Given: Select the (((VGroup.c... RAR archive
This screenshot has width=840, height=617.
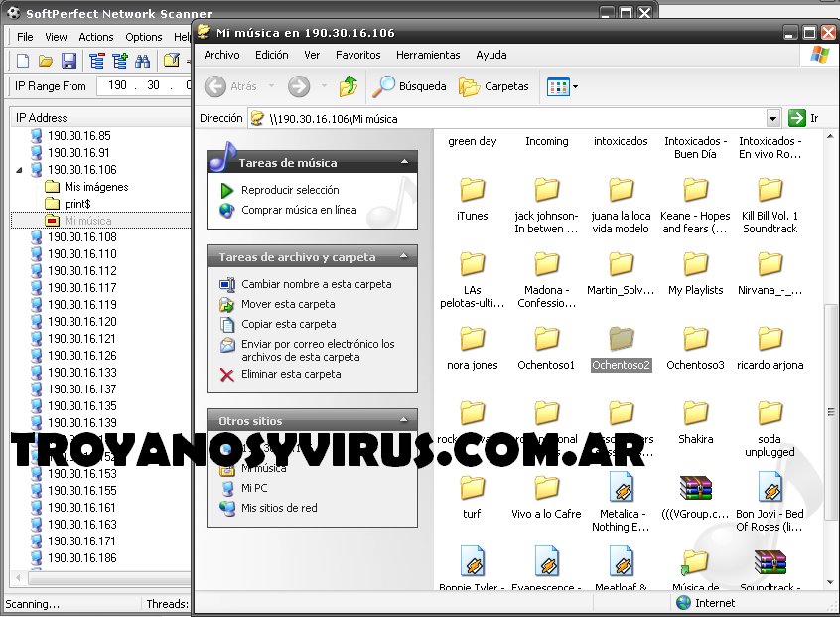Looking at the screenshot, I should click(x=695, y=488).
